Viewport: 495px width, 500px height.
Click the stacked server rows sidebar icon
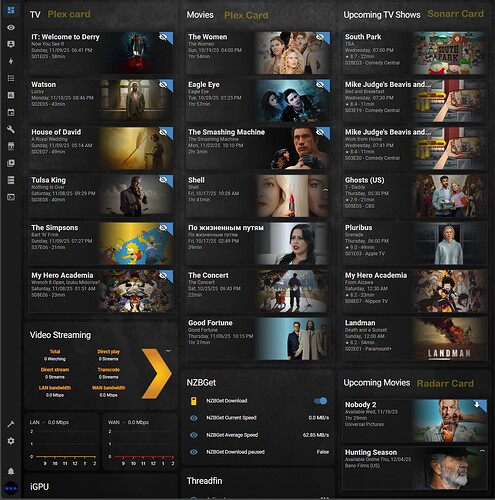11,180
